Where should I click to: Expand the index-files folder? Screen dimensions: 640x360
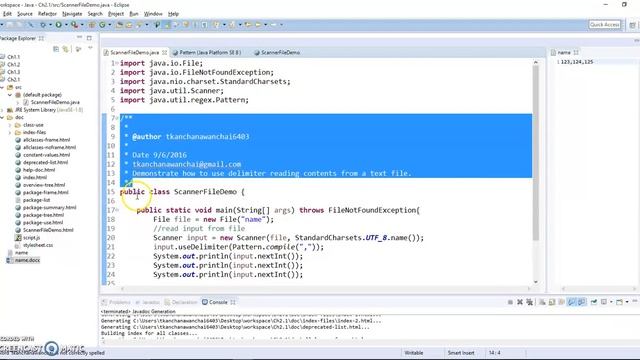point(10,132)
